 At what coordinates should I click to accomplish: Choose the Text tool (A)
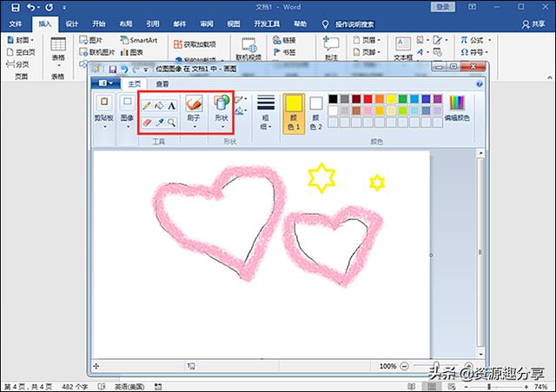(x=172, y=105)
